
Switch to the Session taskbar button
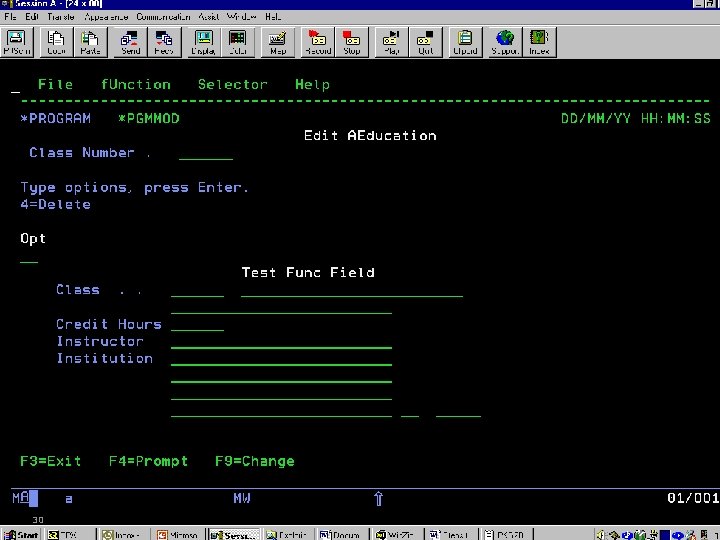click(234, 534)
